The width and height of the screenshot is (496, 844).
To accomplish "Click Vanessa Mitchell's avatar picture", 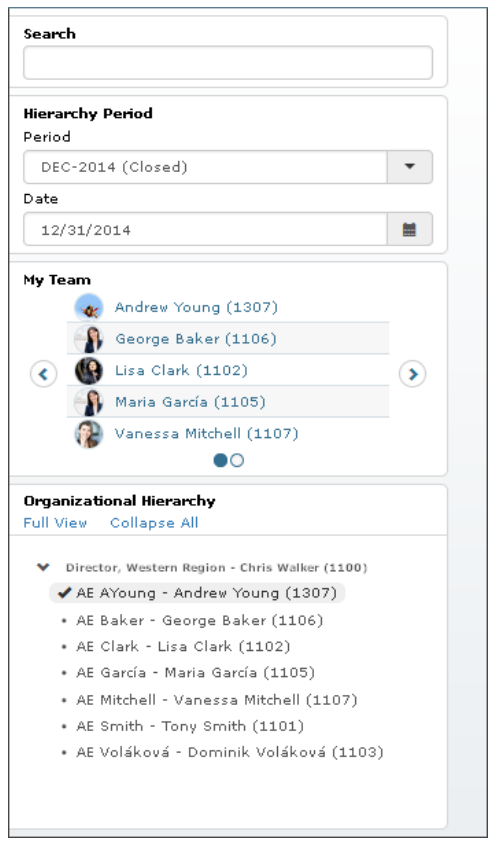I will [88, 433].
